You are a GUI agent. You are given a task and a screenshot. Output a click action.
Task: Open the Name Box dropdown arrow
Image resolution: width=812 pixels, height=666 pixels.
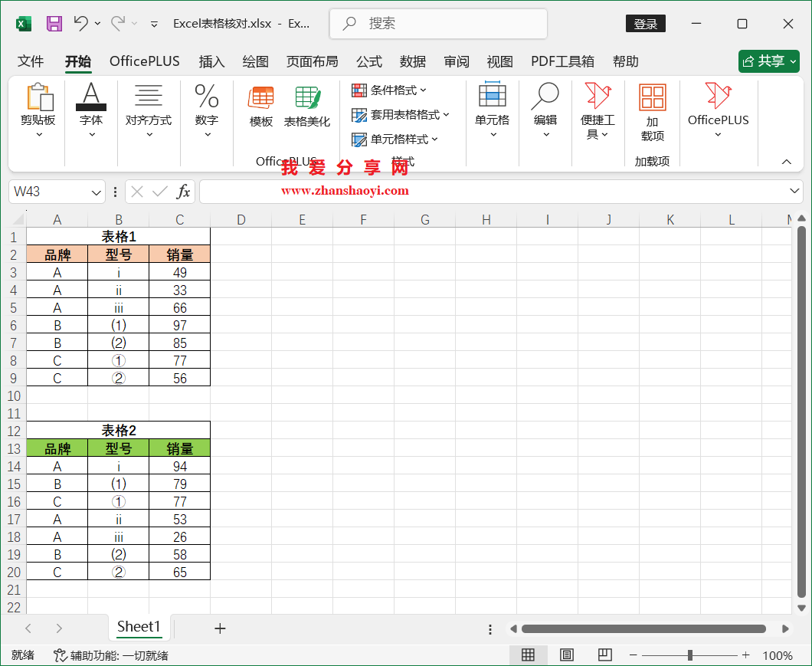click(x=97, y=192)
